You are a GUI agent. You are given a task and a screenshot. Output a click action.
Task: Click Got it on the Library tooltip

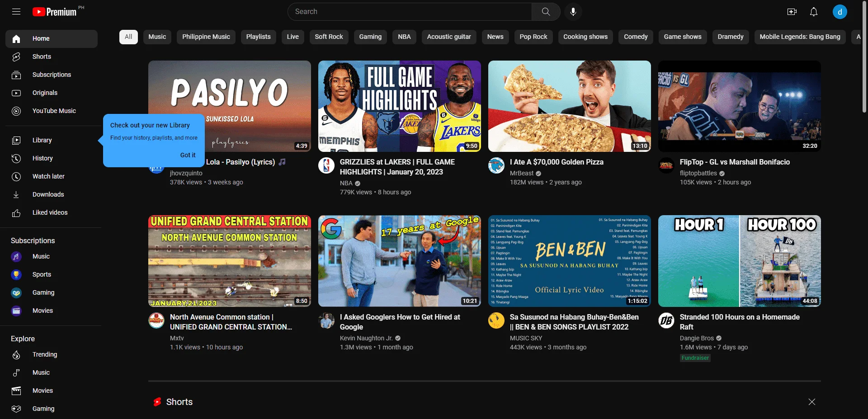coord(188,155)
